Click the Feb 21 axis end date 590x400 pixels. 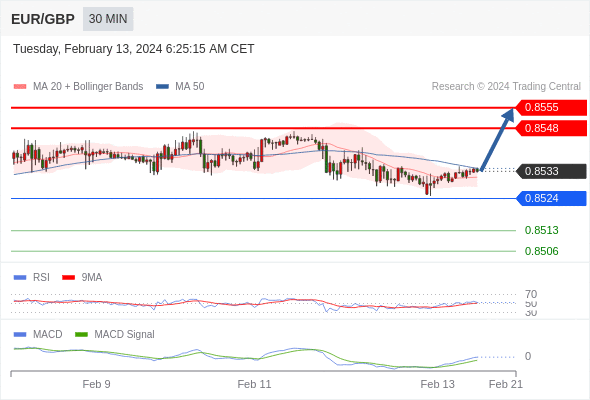[506, 384]
